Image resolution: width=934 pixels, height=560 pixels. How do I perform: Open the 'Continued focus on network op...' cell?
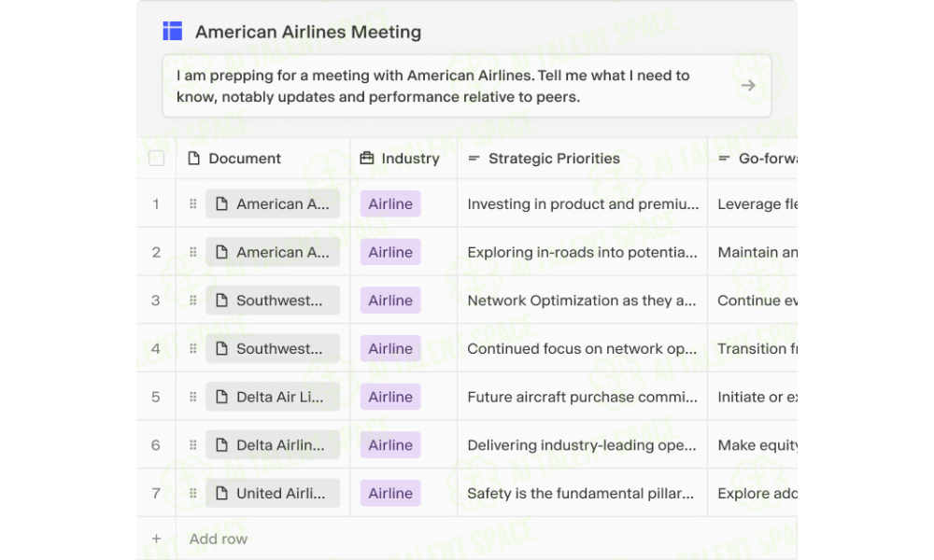(x=583, y=348)
